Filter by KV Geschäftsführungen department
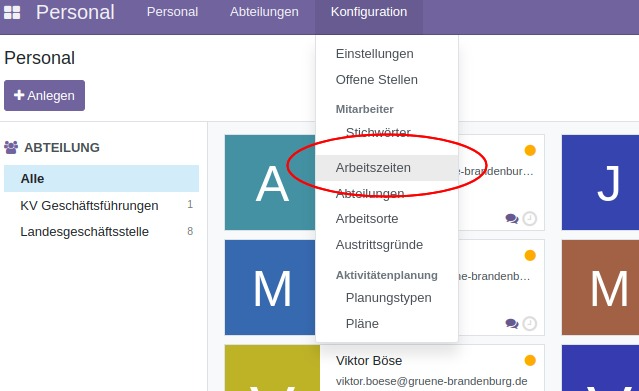The width and height of the screenshot is (639, 391). (x=101, y=205)
